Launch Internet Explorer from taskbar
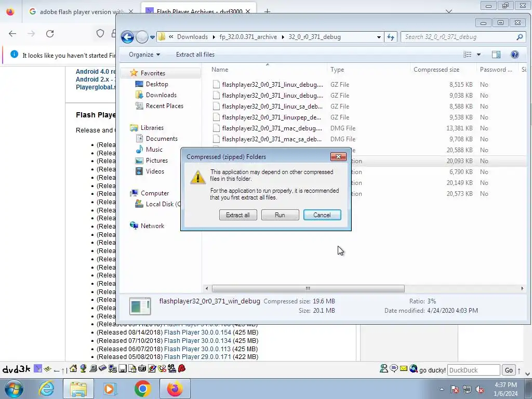This screenshot has width=532, height=399. tap(46, 389)
